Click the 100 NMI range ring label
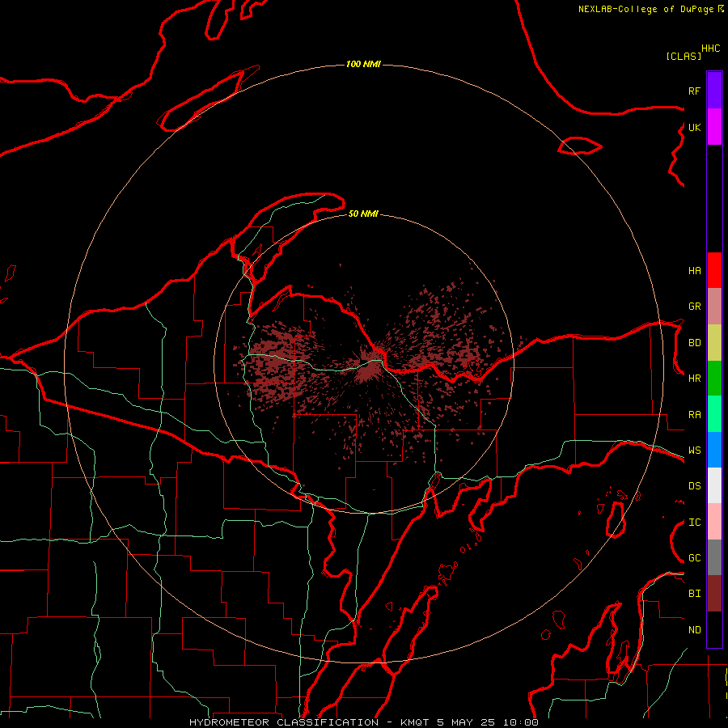 click(363, 64)
